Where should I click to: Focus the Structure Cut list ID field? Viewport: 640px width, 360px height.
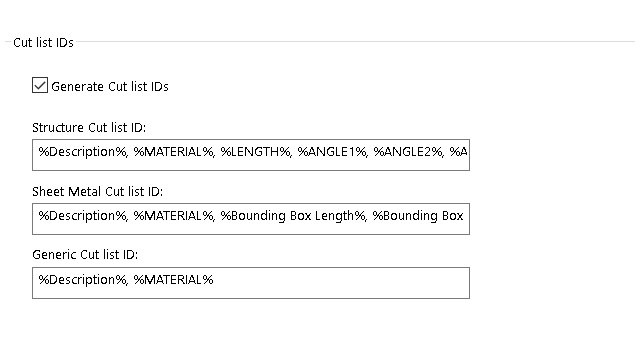coord(251,155)
